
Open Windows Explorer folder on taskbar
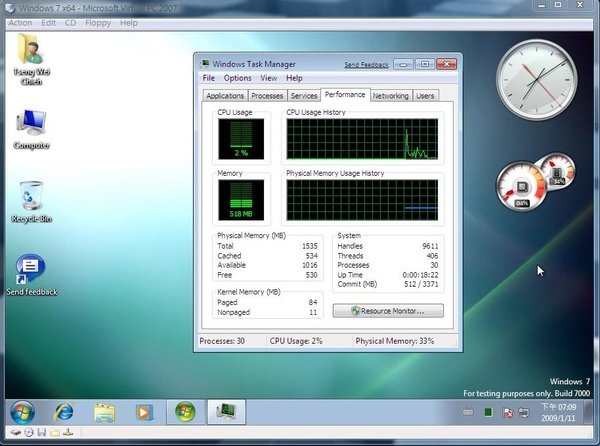pos(104,412)
